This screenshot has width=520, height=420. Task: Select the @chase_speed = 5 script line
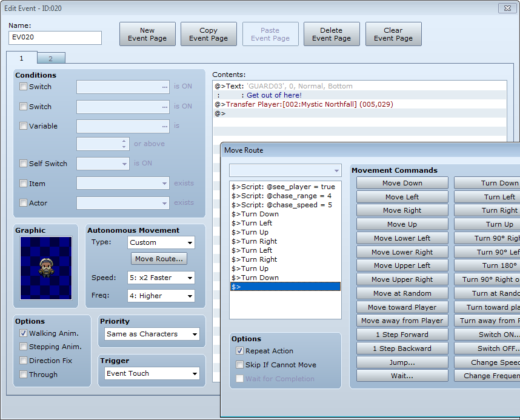pos(285,205)
